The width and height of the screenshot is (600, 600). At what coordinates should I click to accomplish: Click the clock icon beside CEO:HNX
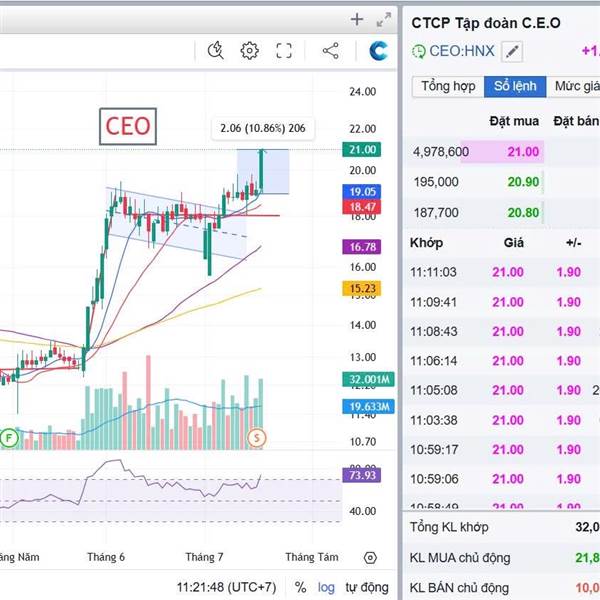419,51
